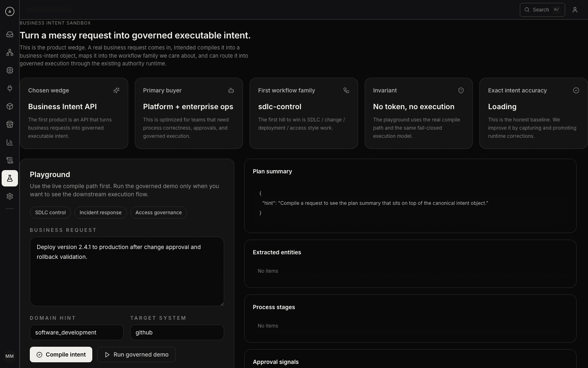Viewport: 588px width, 368px height.
Task: Focus the Business Request text area
Action: coord(127,272)
